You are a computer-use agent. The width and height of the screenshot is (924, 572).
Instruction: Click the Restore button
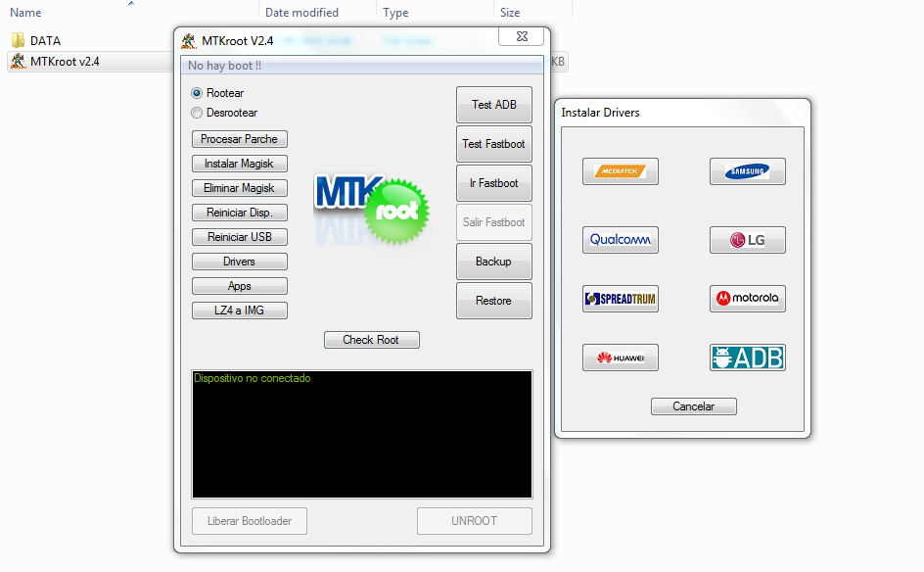(x=494, y=301)
